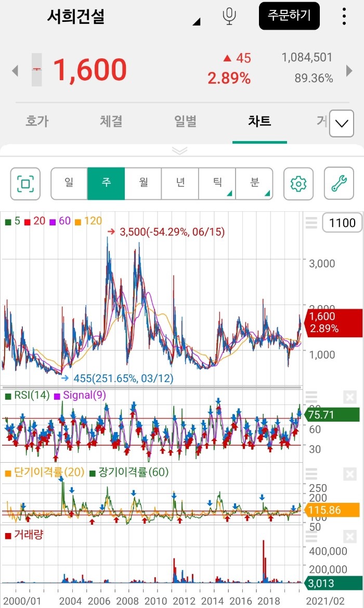Image resolution: width=364 pixels, height=608 pixels.
Task: Tap the 주문하기 order button
Action: [289, 16]
